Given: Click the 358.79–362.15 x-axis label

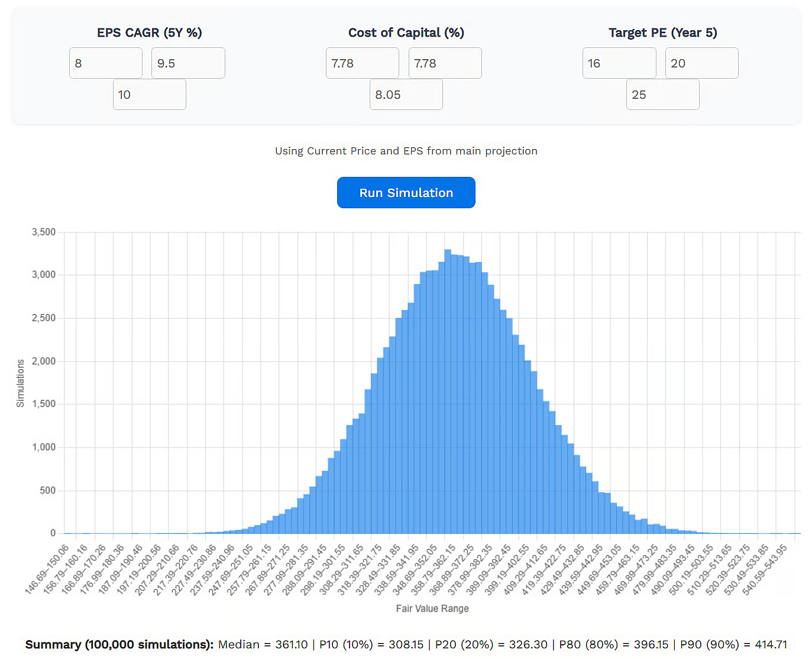Looking at the screenshot, I should (x=434, y=570).
